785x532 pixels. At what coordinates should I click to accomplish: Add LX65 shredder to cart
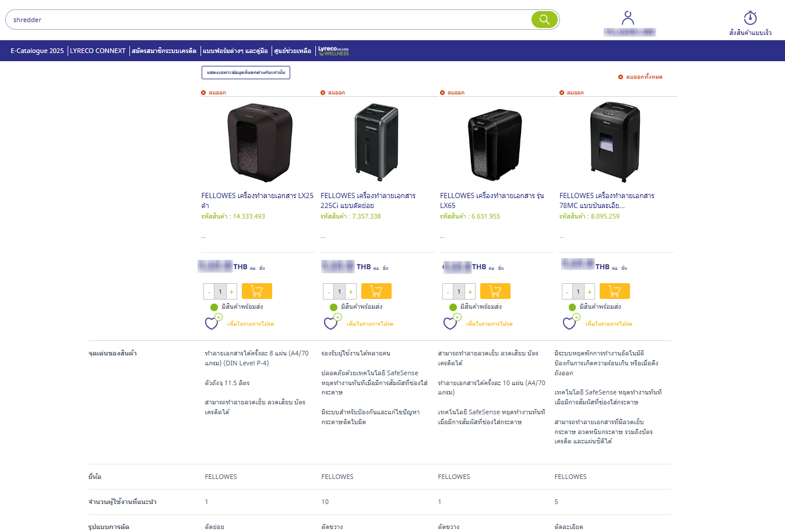(495, 291)
